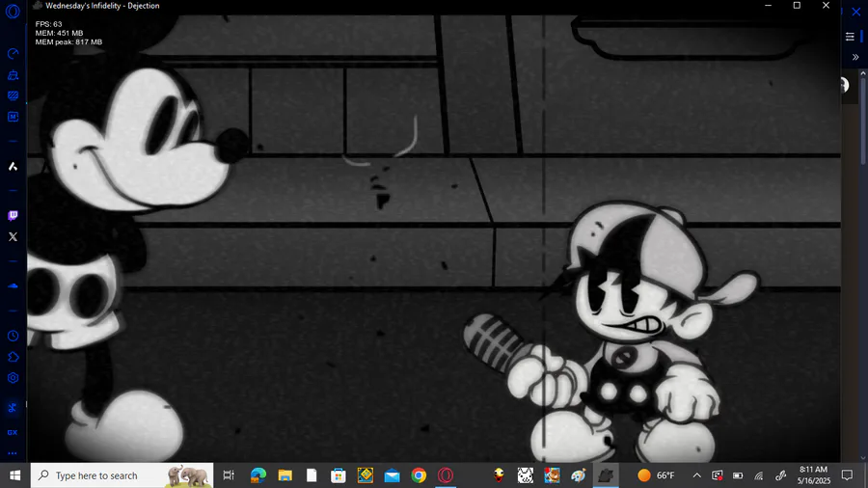Open Mail app from taskbar
868x488 pixels.
392,475
